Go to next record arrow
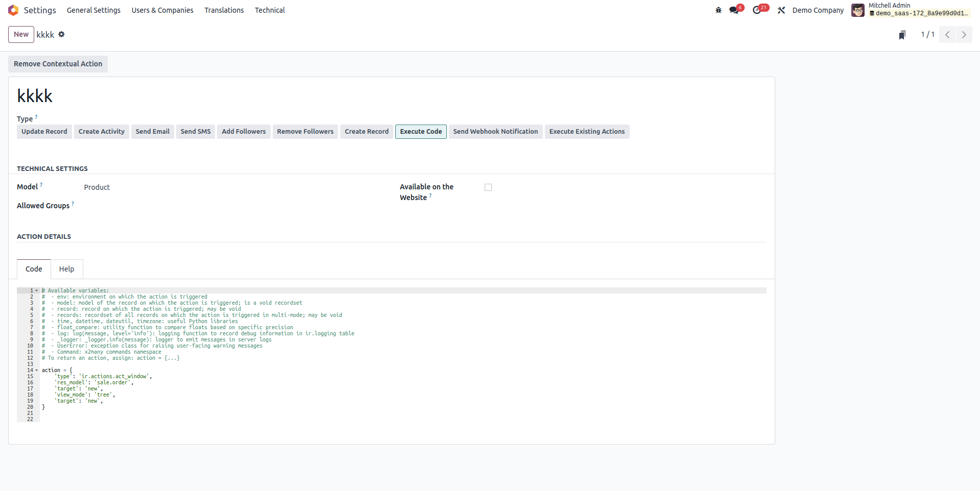 pyautogui.click(x=964, y=35)
